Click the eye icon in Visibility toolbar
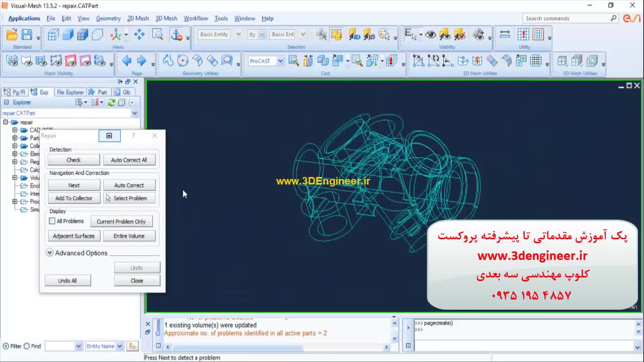The width and height of the screenshot is (644, 362). 431,35
